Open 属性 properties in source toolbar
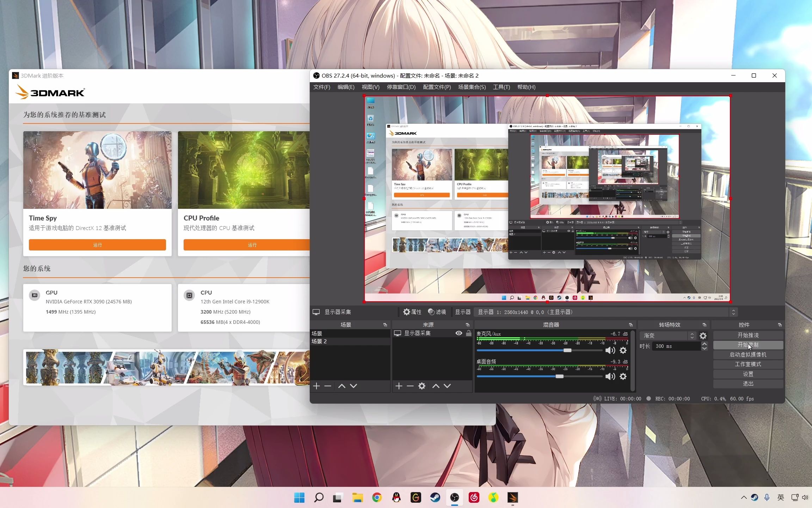The width and height of the screenshot is (812, 508). click(x=412, y=312)
